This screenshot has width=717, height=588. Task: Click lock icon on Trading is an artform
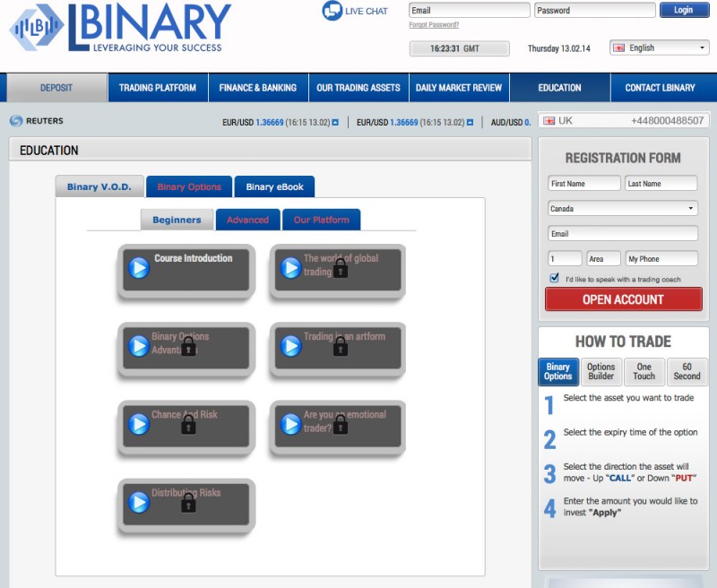[x=341, y=347]
